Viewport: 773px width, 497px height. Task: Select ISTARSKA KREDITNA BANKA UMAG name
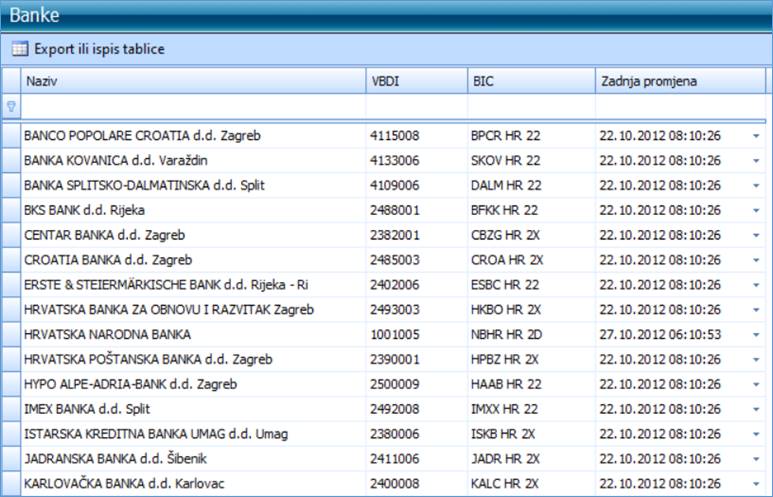click(156, 434)
